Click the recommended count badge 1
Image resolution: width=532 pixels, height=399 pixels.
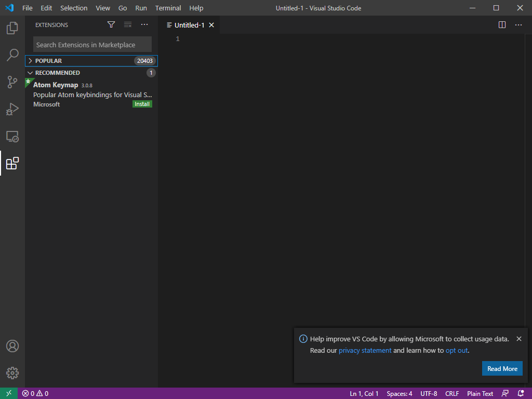[x=151, y=73]
